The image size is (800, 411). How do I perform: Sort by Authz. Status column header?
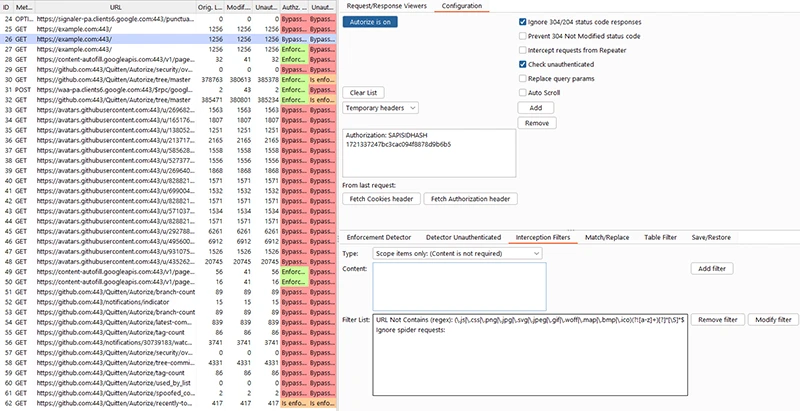[294, 8]
